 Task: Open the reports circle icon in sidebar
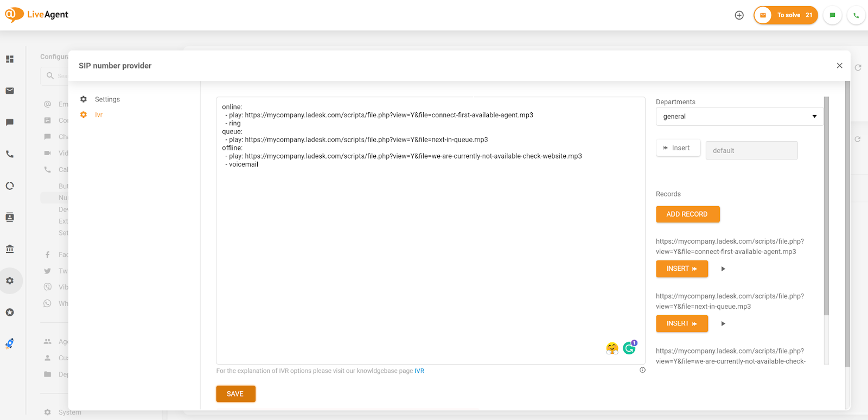point(10,186)
